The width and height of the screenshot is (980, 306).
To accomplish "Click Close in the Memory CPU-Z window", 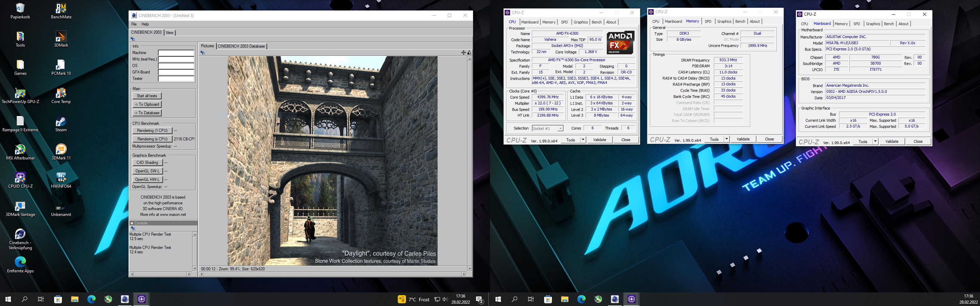I will (x=769, y=139).
